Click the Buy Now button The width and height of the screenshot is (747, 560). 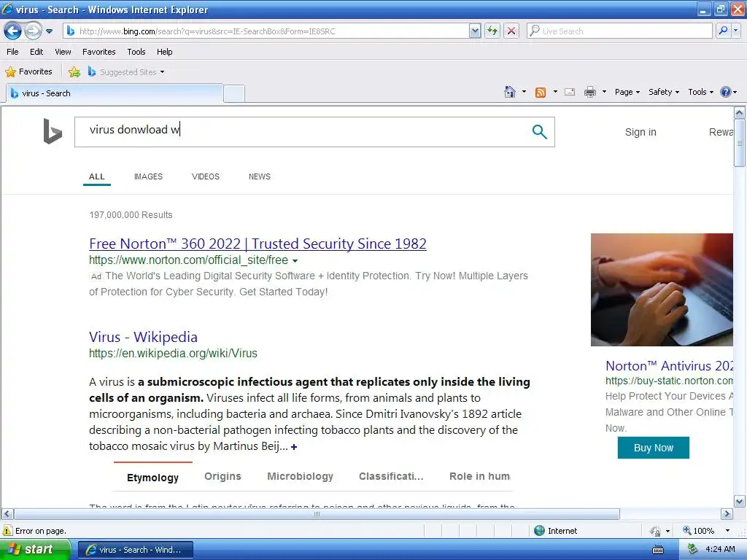click(653, 448)
